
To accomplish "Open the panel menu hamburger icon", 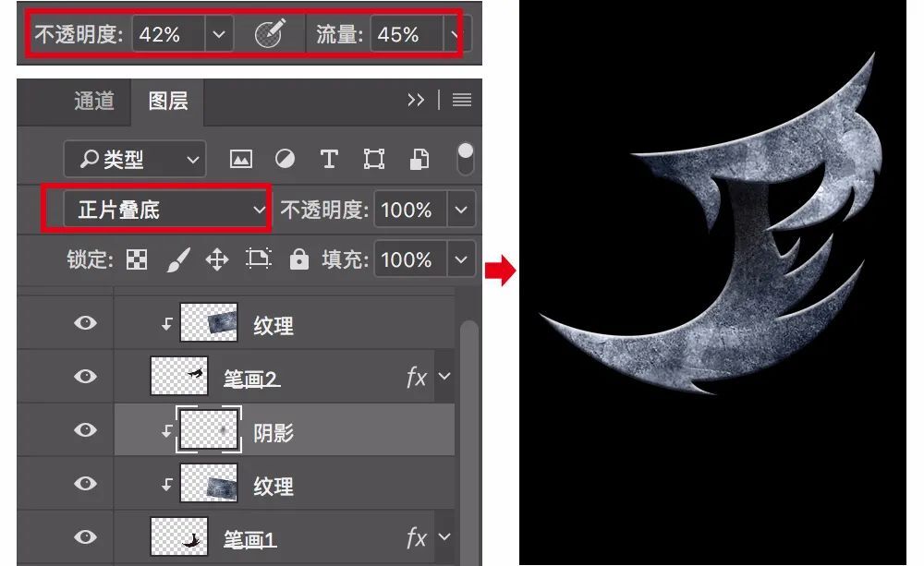I will point(462,101).
